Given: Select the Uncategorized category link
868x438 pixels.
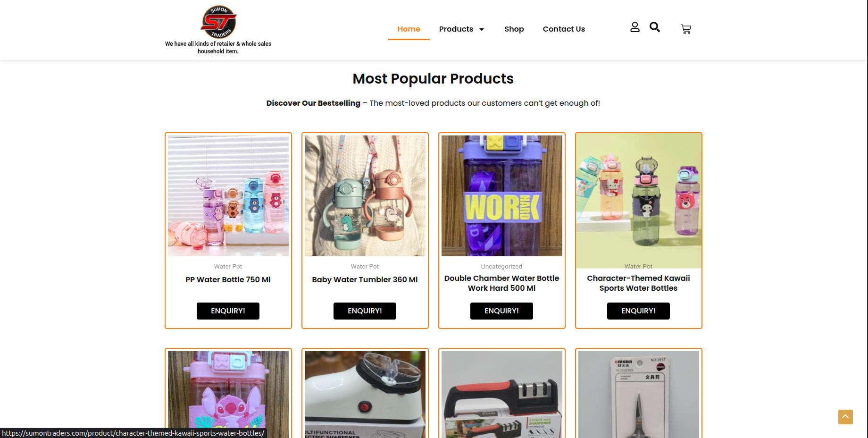Looking at the screenshot, I should click(x=501, y=266).
